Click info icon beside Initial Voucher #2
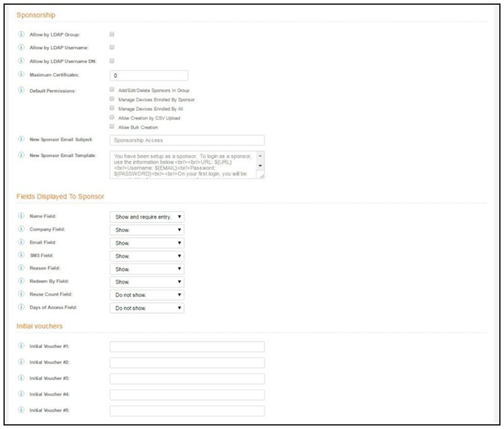504x429 pixels. coord(21,362)
